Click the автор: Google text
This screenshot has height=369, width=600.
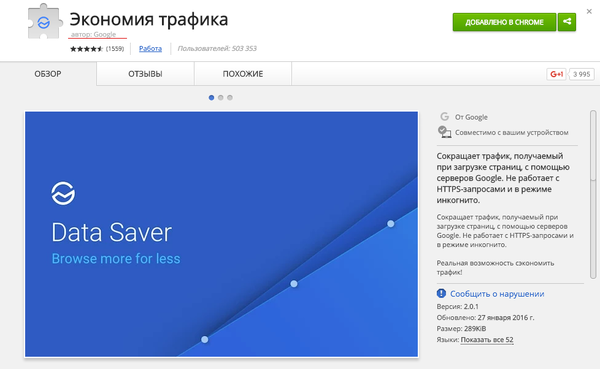click(x=93, y=34)
